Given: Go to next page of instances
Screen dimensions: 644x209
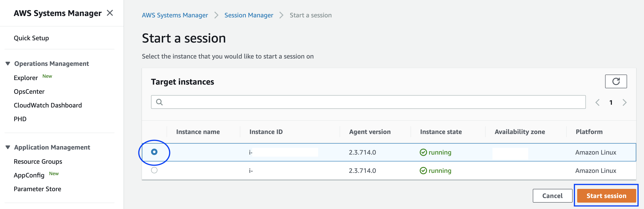Looking at the screenshot, I should click(x=625, y=102).
